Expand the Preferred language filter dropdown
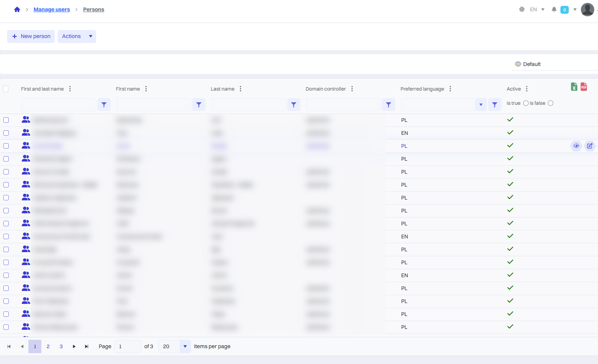 tap(481, 105)
